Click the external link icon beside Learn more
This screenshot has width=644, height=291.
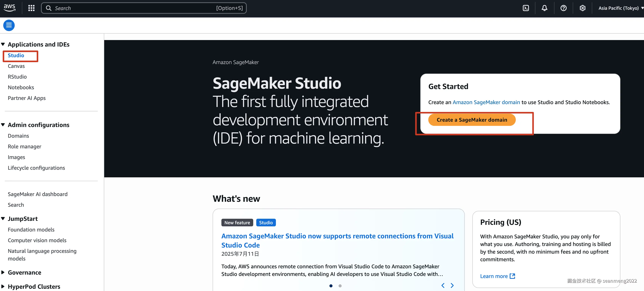(512, 276)
